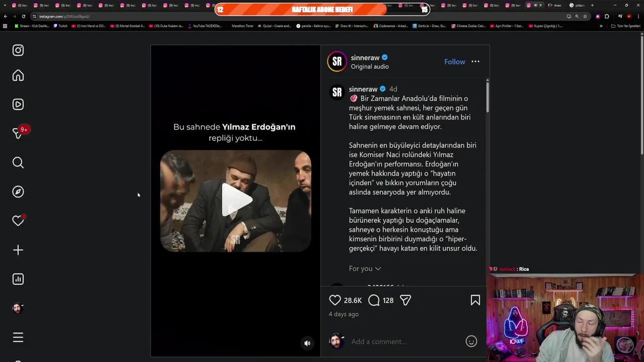Follow the sinneraw account
The image size is (644, 362).
click(455, 61)
